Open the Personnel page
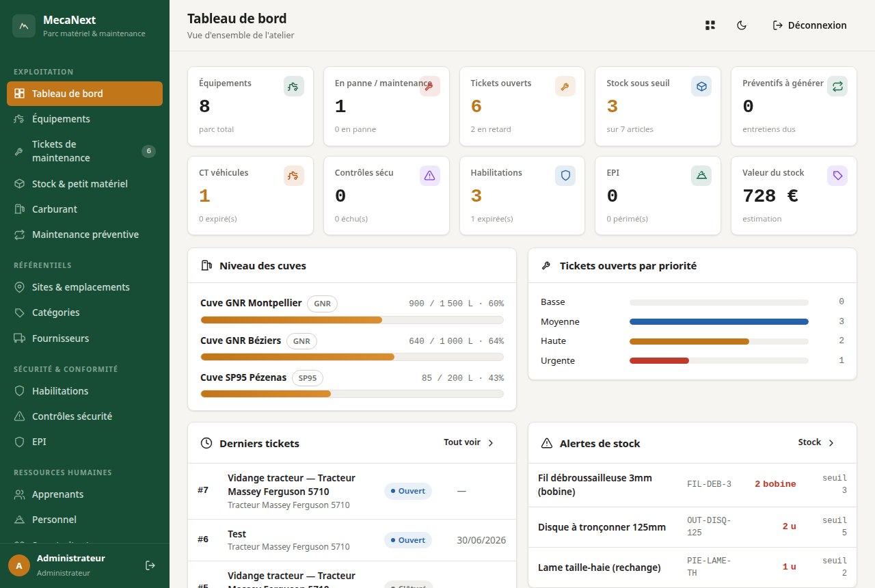 [85, 520]
